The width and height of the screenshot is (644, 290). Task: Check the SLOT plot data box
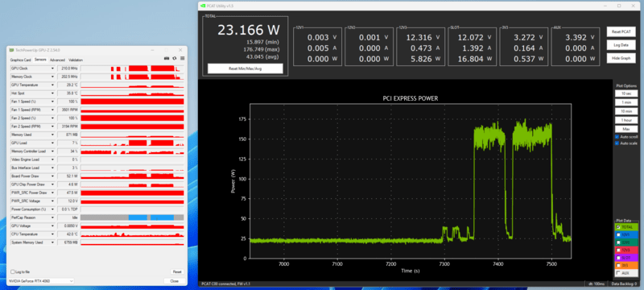tap(618, 258)
